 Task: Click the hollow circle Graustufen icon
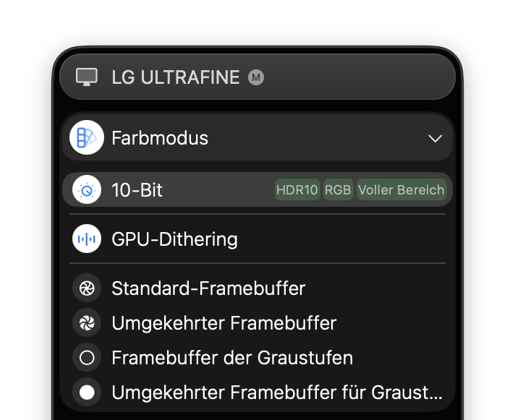[87, 357]
